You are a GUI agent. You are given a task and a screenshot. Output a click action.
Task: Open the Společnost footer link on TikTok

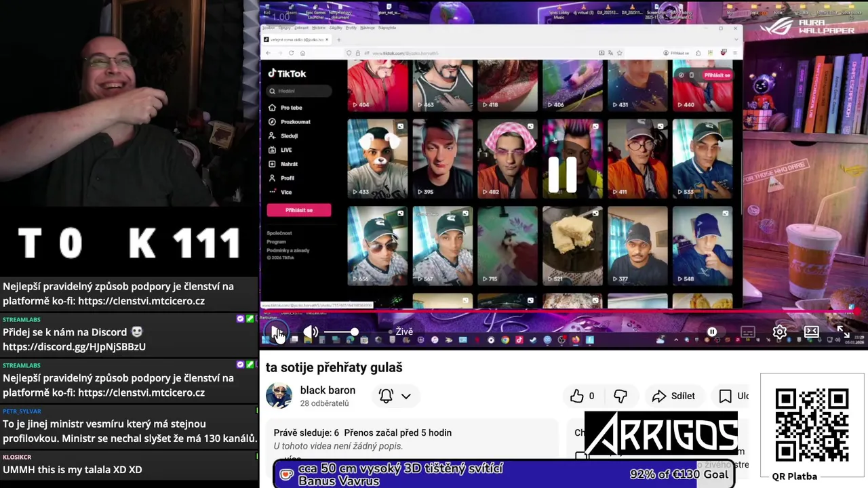(279, 233)
